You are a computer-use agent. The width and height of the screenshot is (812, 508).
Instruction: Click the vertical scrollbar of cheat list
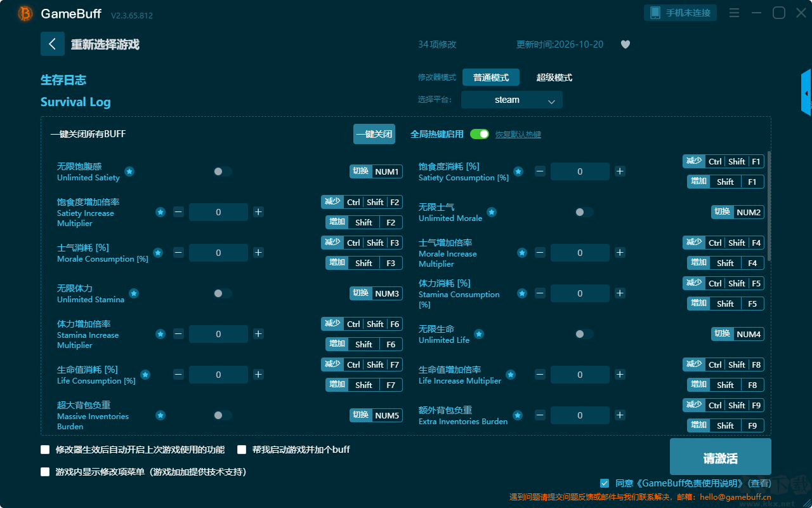pos(769,205)
